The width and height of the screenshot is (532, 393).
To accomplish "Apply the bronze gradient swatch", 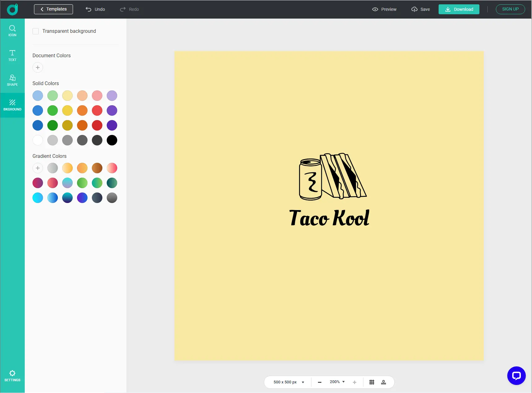I will pos(97,168).
